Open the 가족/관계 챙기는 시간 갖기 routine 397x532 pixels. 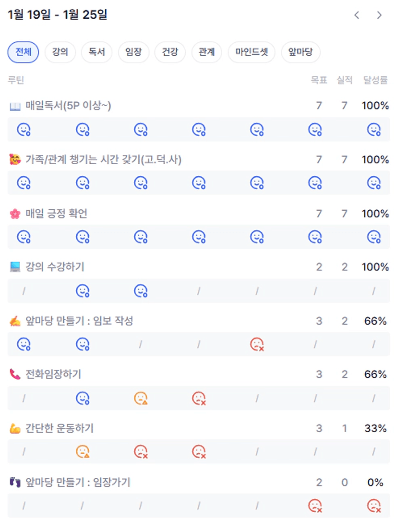tap(103, 160)
